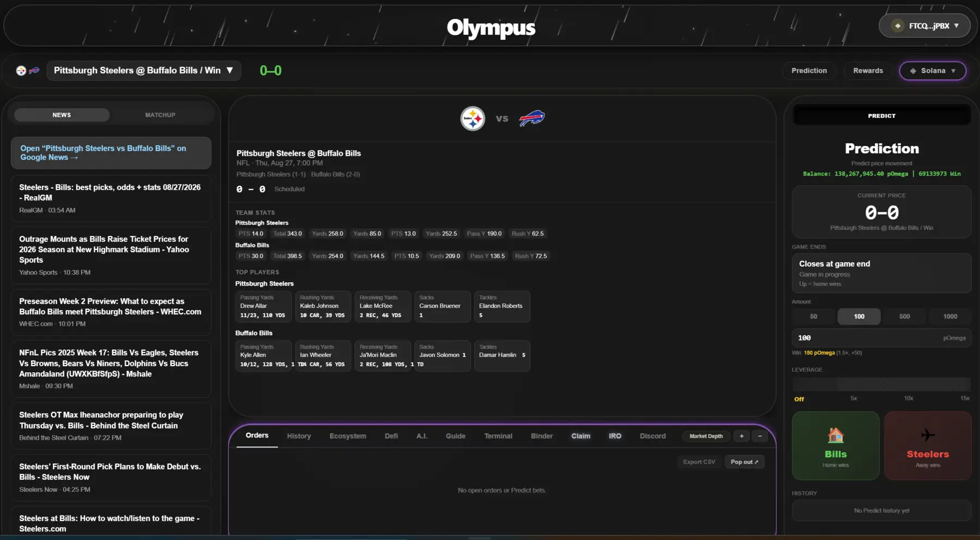Click Elandon Roberts tackles card

[502, 306]
